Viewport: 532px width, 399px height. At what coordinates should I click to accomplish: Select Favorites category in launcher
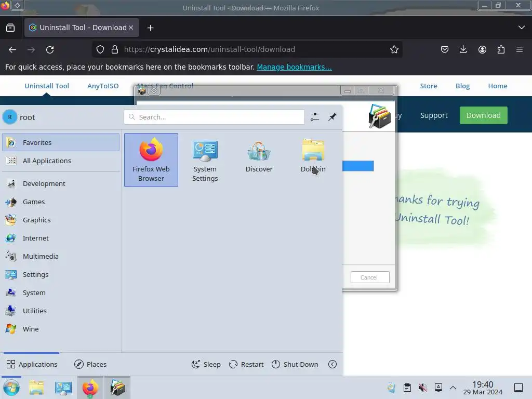61,142
